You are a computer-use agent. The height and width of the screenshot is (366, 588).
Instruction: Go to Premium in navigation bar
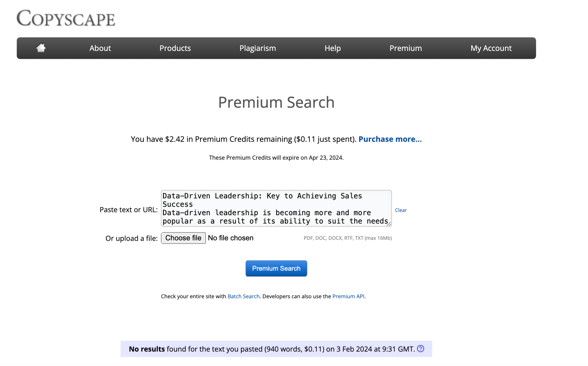tap(405, 48)
